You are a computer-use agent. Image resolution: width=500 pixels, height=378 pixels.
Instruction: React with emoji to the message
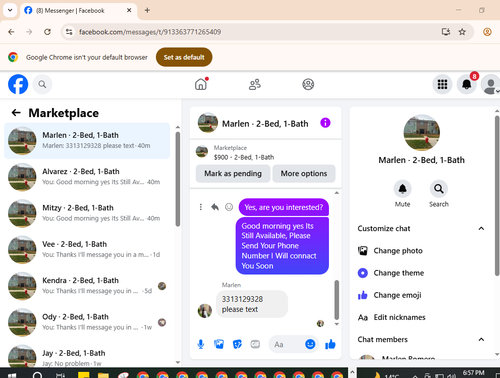(229, 207)
